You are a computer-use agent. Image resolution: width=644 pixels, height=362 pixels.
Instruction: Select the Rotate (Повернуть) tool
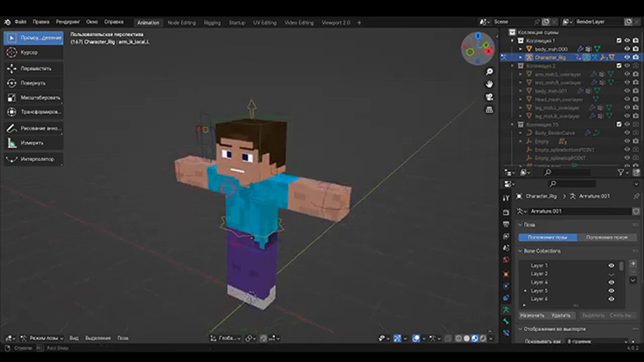(x=34, y=83)
